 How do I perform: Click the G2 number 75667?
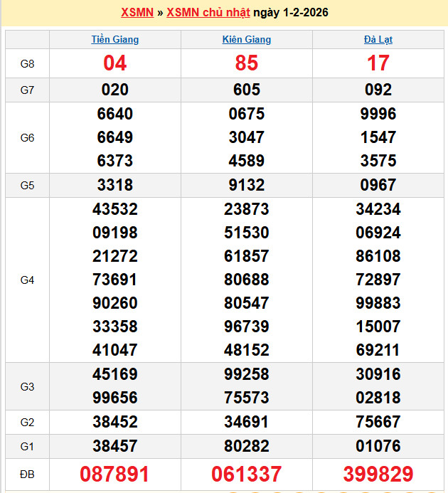coord(378,422)
